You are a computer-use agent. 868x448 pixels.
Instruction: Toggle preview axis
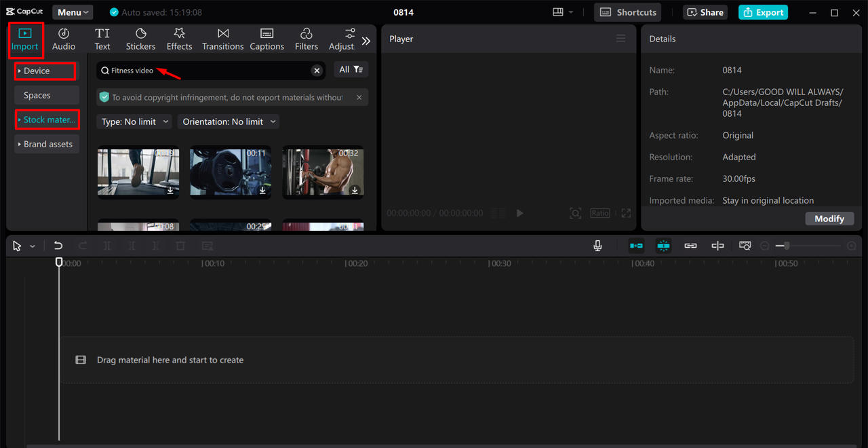click(717, 246)
